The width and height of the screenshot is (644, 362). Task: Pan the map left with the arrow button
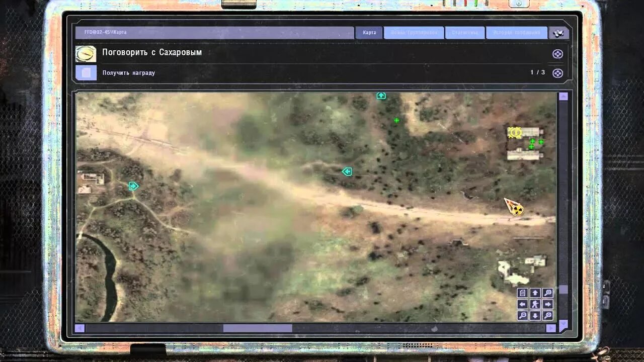click(522, 304)
